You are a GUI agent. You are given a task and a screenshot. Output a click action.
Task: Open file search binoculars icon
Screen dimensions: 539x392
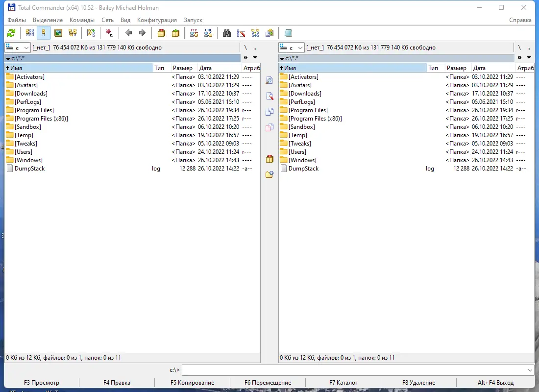(227, 33)
